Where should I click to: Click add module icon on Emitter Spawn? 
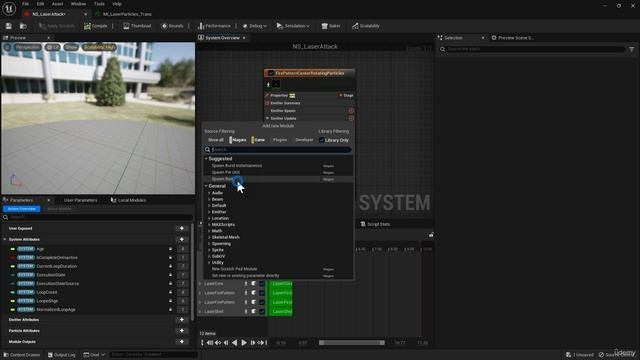coord(351,111)
